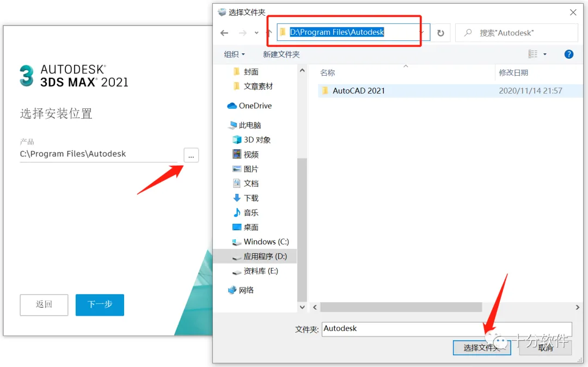
Task: Click the file list horizontal scrollbar thumb
Action: coord(401,308)
